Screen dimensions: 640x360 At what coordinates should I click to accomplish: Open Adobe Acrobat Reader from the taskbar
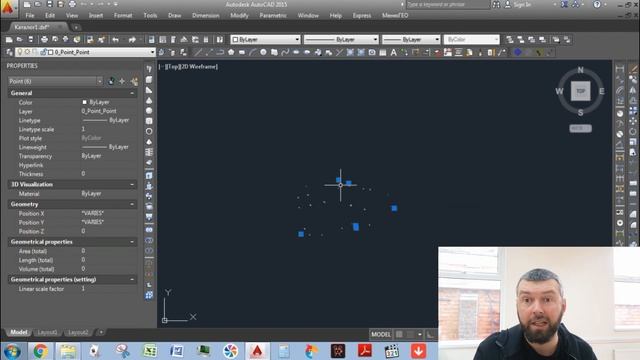(x=364, y=351)
